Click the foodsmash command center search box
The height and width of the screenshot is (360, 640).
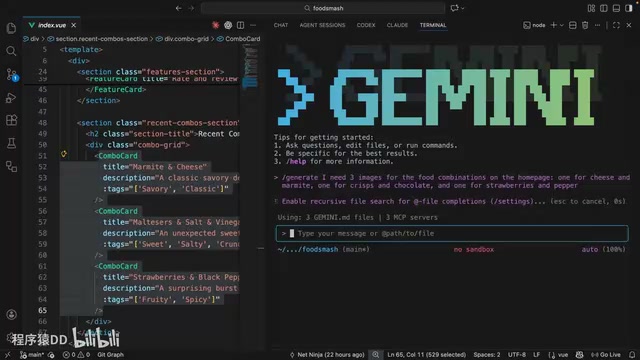tap(323, 8)
